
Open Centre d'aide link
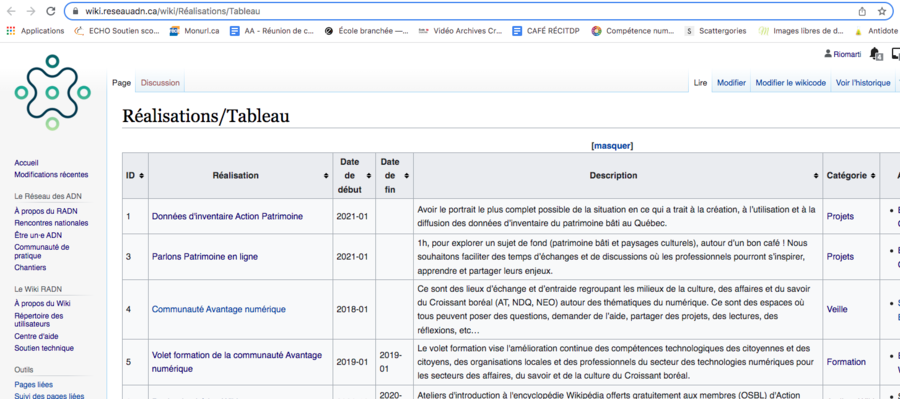[x=36, y=336]
